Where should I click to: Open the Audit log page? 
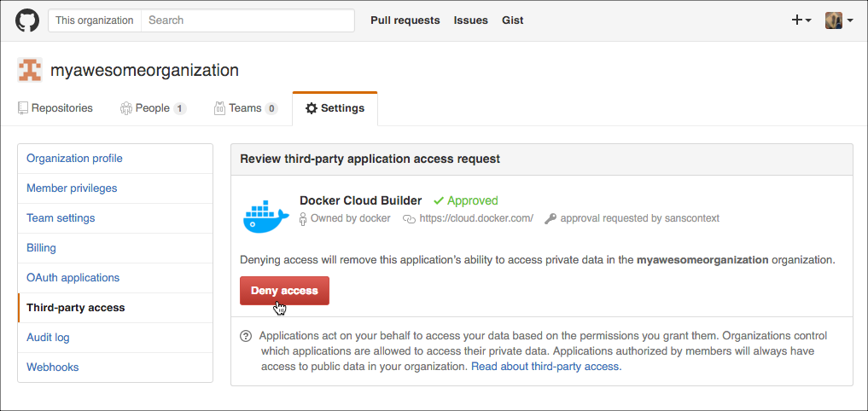tap(48, 338)
